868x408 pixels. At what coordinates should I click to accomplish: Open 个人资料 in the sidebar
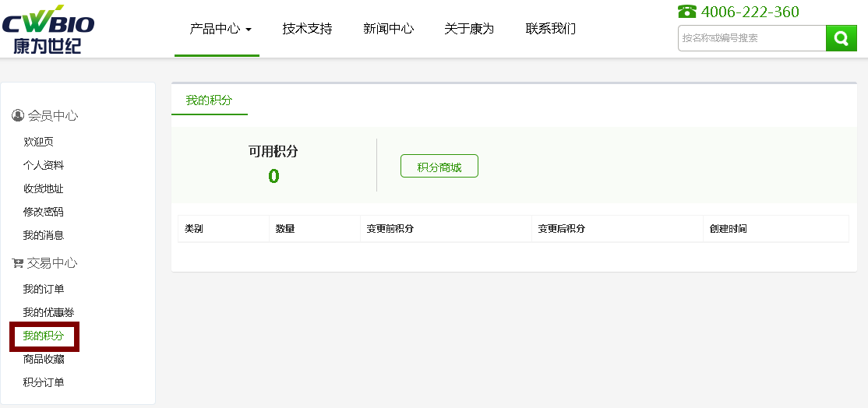coord(44,165)
